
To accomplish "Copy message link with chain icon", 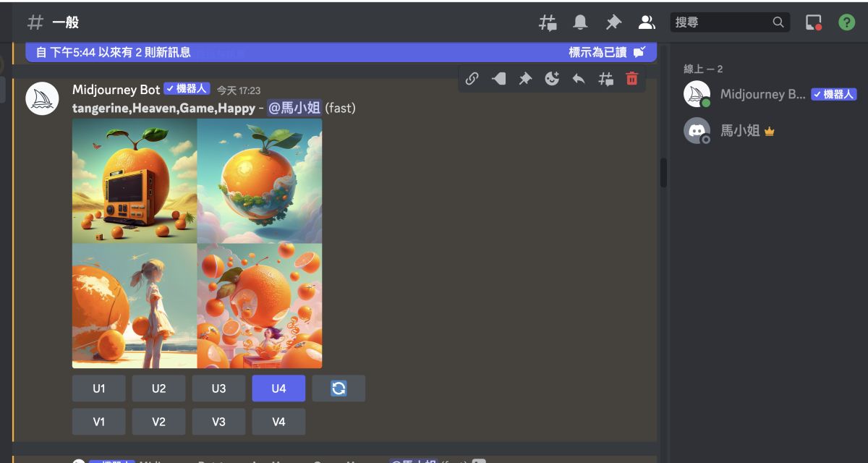I will [472, 79].
